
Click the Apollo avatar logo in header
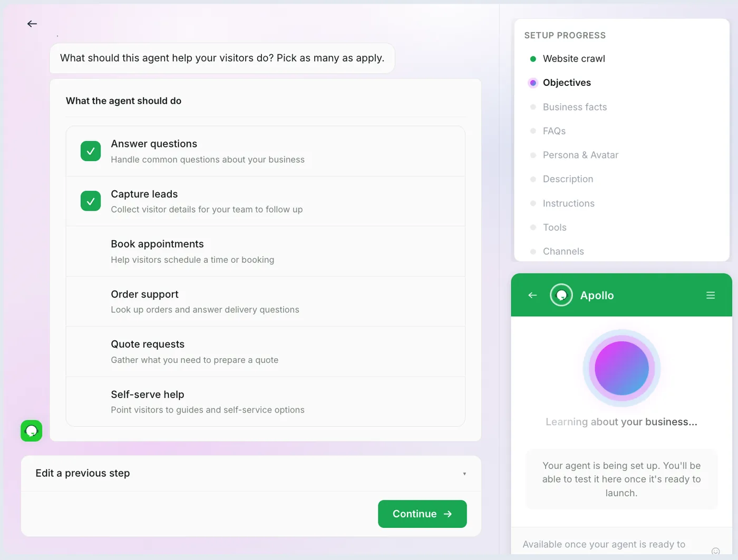point(561,295)
